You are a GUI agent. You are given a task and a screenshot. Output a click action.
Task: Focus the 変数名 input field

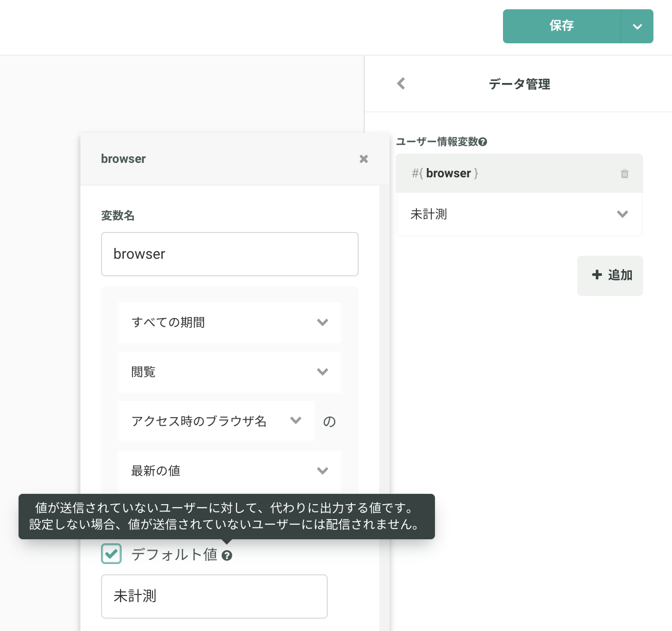tap(230, 254)
